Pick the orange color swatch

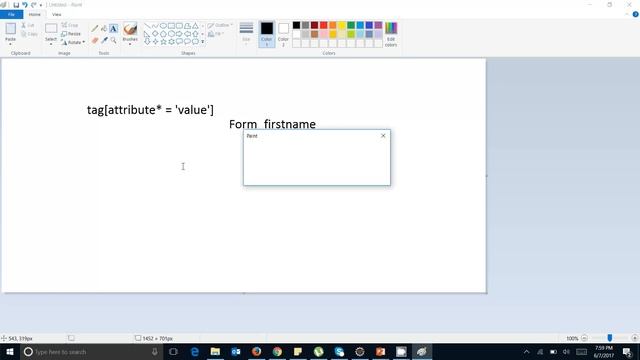pos(333,25)
